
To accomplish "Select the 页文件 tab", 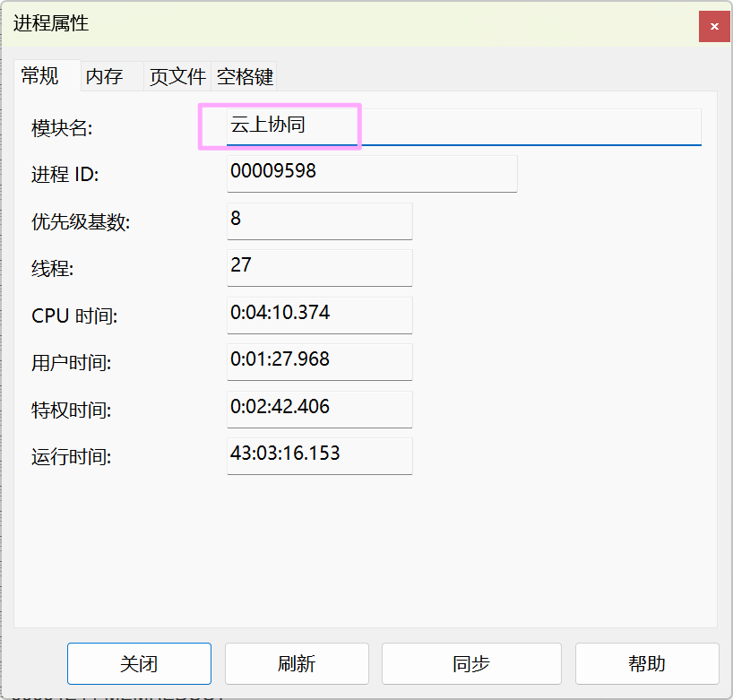I will pos(177,77).
